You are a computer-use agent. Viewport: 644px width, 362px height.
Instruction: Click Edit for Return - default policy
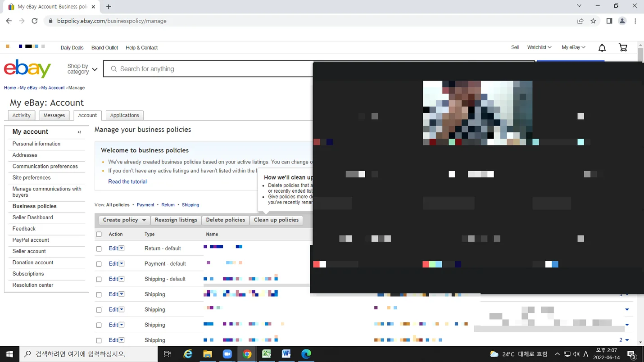(113, 249)
